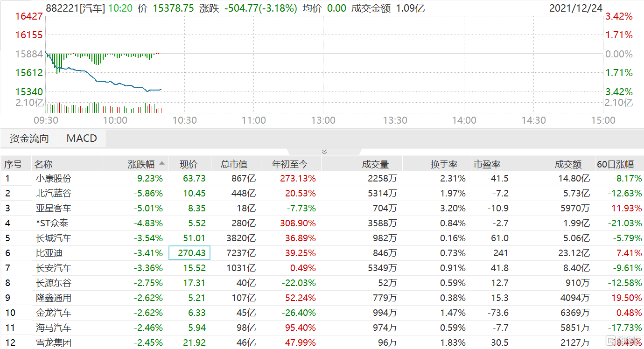Switch to the 资金流向 tab
644x349 pixels.
[29, 139]
